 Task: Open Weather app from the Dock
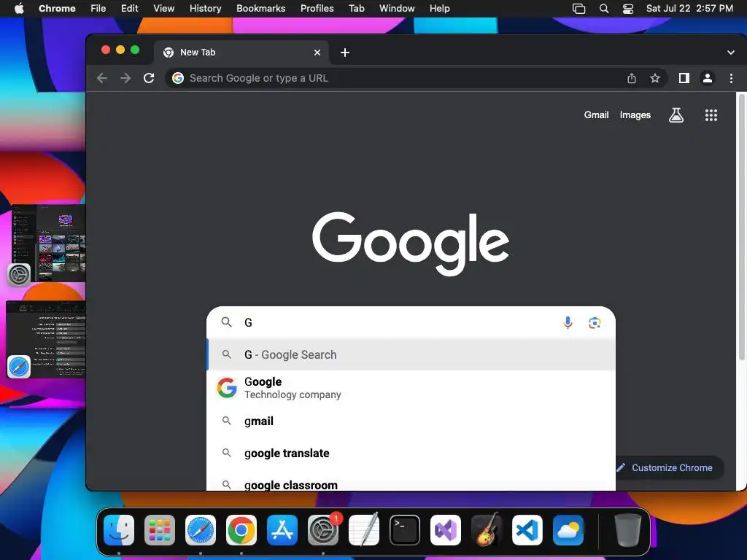568,530
